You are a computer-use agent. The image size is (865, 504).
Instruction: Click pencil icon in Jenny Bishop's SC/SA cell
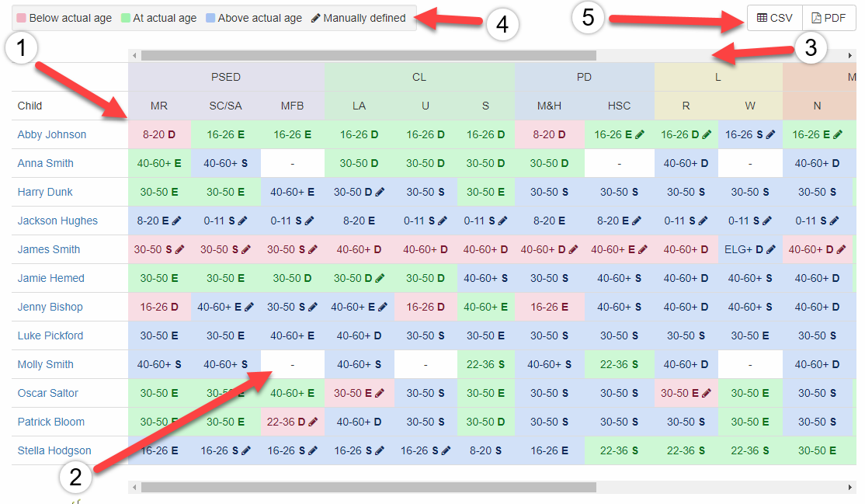click(249, 308)
